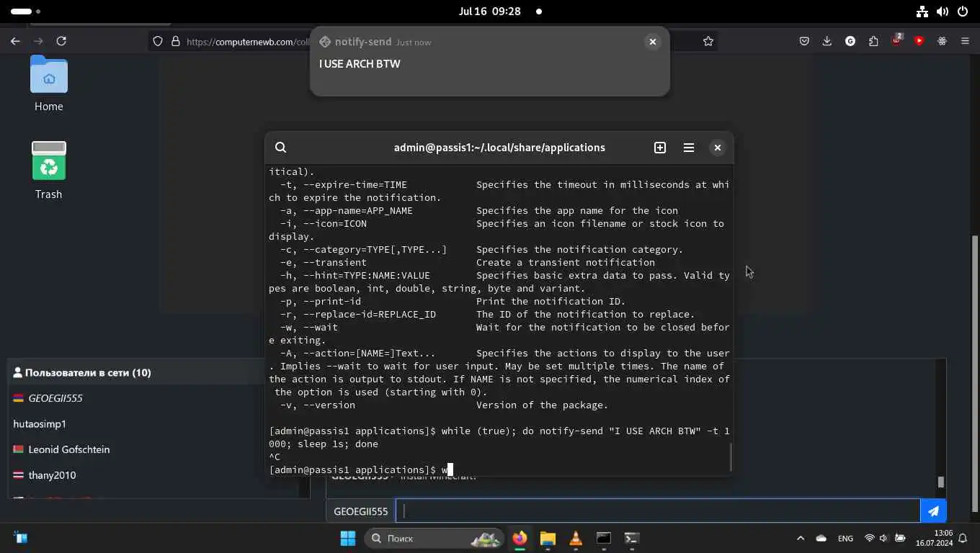Dismiss the notify-send notification
Image resolution: width=980 pixels, height=553 pixels.
(x=652, y=42)
